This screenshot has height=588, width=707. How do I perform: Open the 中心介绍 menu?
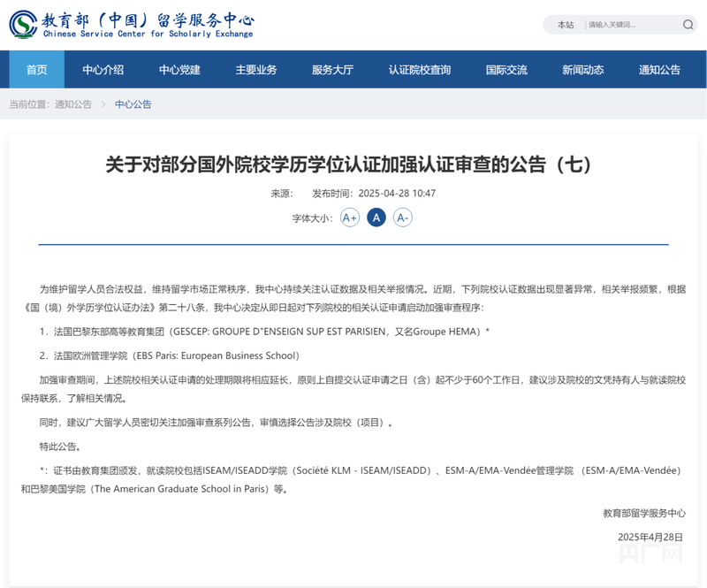point(103,70)
